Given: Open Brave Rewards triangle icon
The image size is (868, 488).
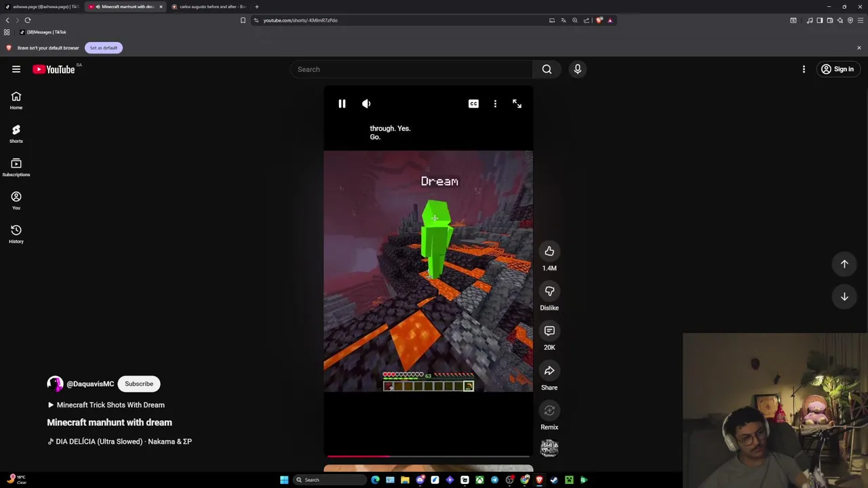Looking at the screenshot, I should [x=610, y=20].
